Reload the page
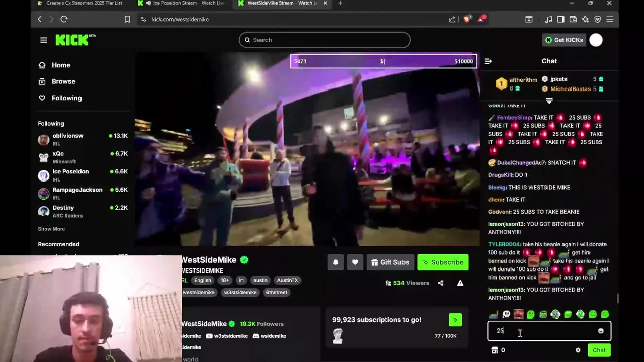644x362 pixels. (64, 19)
